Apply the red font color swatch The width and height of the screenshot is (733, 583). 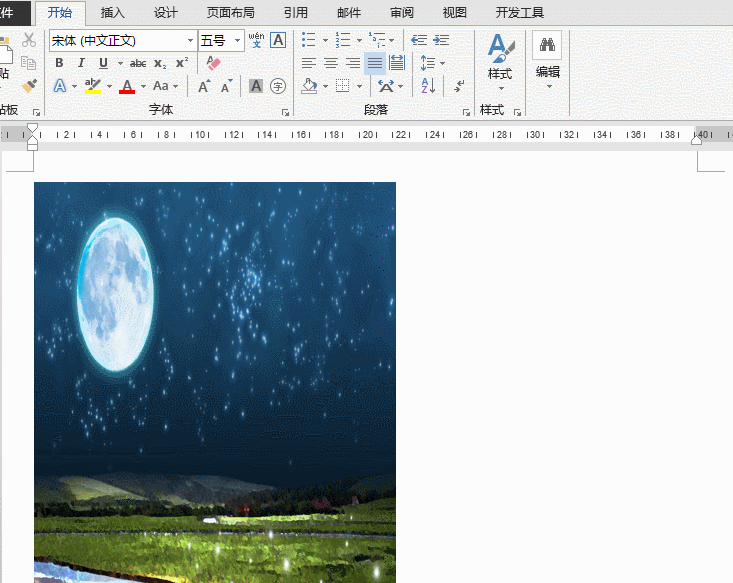[x=127, y=87]
